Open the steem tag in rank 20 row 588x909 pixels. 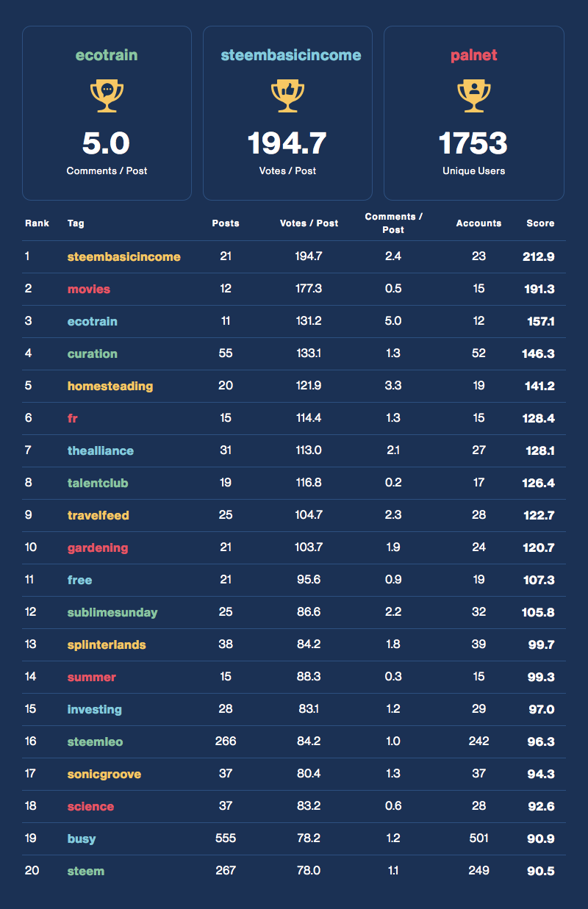tap(86, 872)
